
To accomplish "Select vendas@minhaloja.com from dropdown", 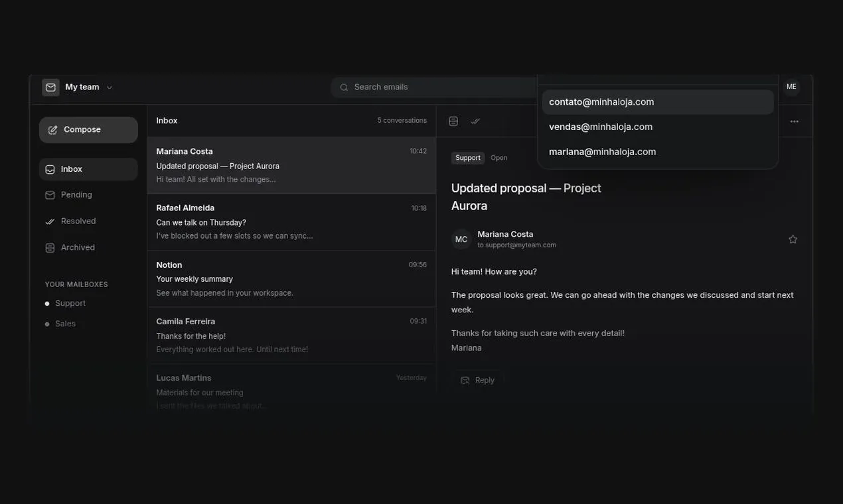I will (658, 127).
